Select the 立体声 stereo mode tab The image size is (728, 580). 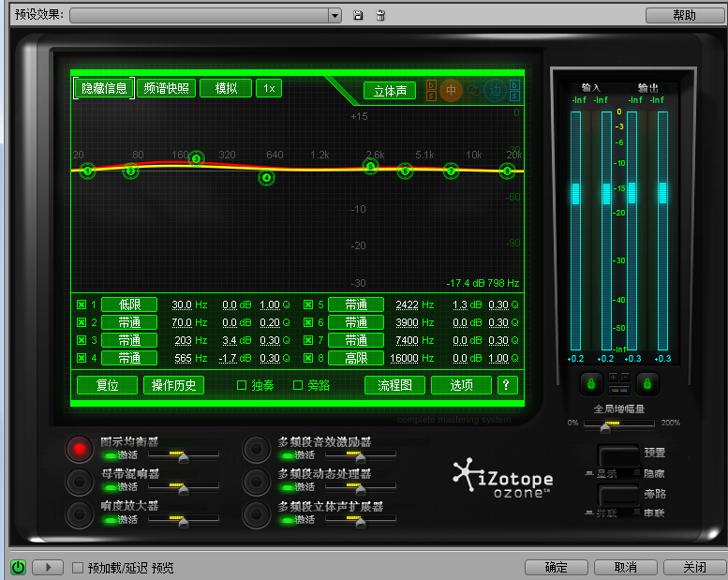point(389,91)
